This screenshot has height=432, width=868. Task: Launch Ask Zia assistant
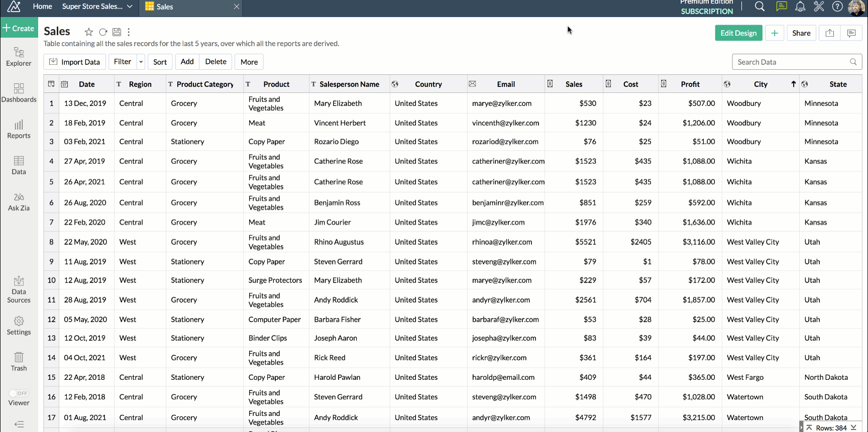click(x=19, y=201)
